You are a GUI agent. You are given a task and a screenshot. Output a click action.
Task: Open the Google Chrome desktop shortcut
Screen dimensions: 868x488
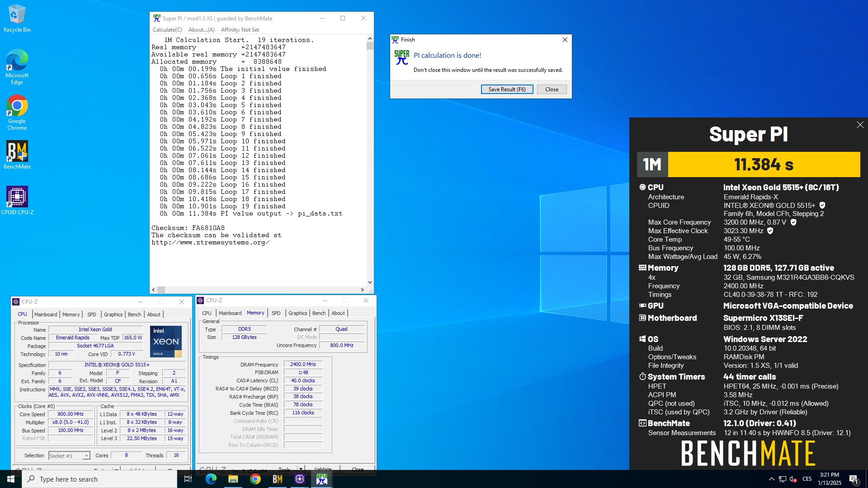coord(17,113)
